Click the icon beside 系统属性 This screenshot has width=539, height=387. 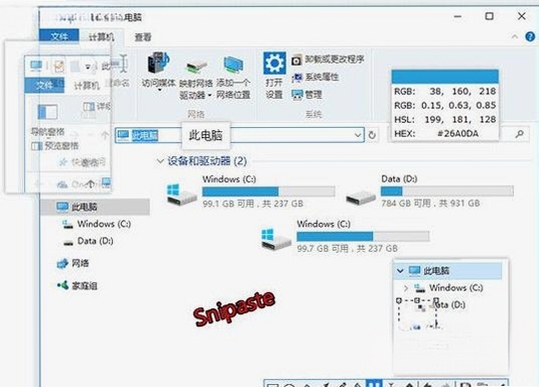pyautogui.click(x=296, y=78)
